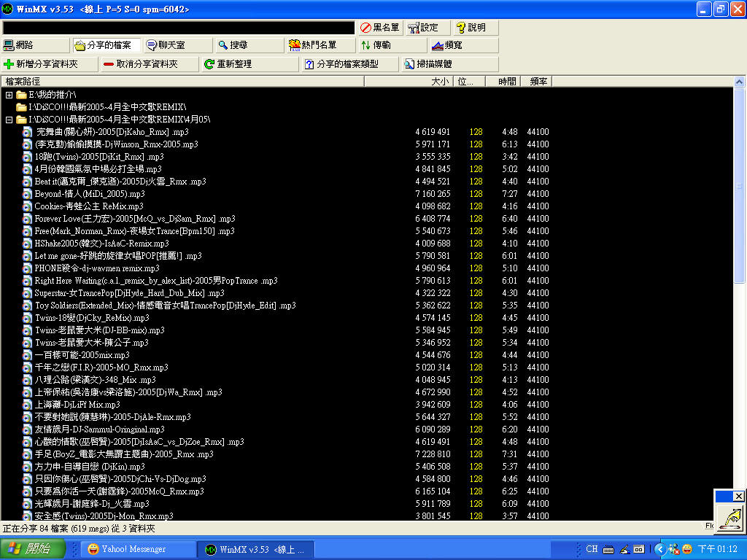Collapse the REMIX\4月05 folder

tap(9, 120)
